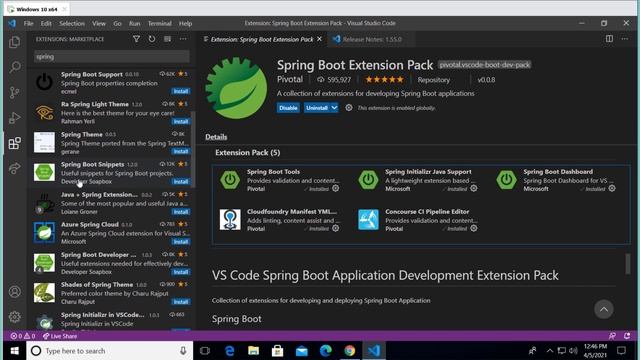Open Microsoft Store from the taskbar
Image resolution: width=640 pixels, height=360 pixels.
(x=277, y=351)
